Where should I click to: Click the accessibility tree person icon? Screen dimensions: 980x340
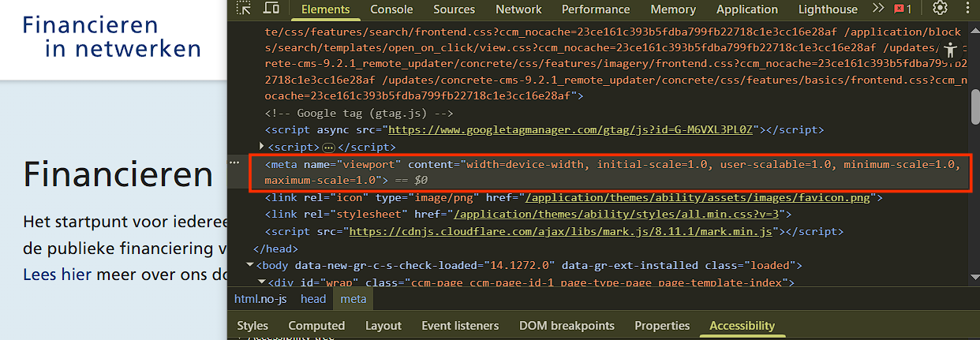coord(950,49)
